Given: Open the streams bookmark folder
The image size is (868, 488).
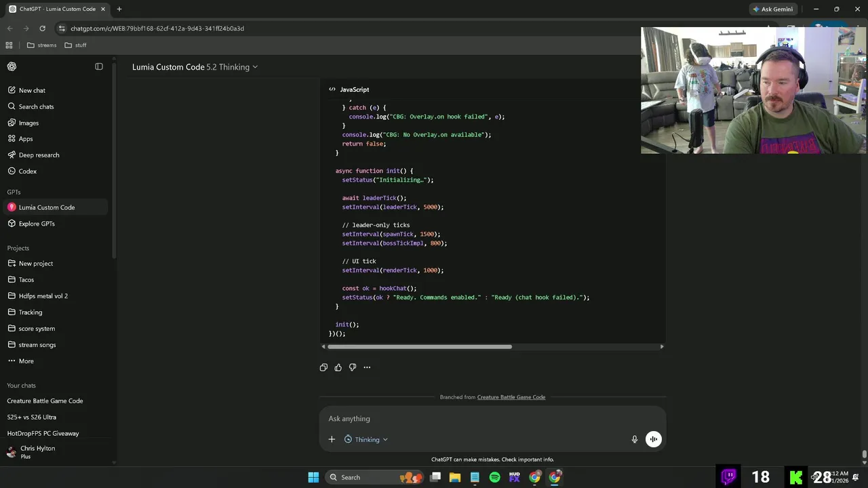Looking at the screenshot, I should coord(42,45).
